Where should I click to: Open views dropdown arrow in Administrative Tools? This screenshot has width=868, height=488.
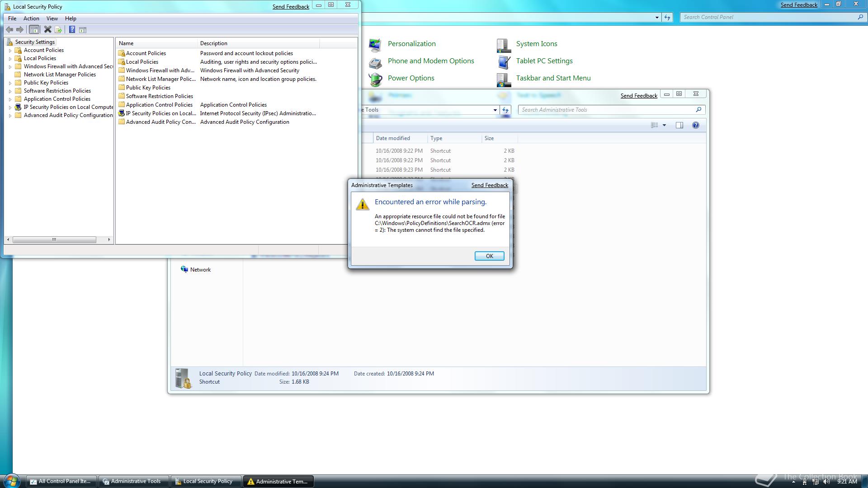point(664,125)
